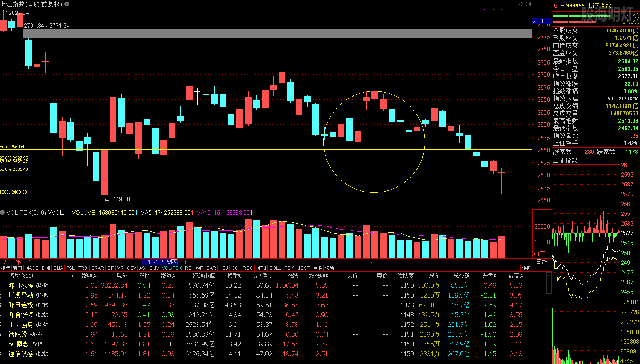Click the 名称(321) column header
This screenshot has width=640, height=364.
click(21, 276)
